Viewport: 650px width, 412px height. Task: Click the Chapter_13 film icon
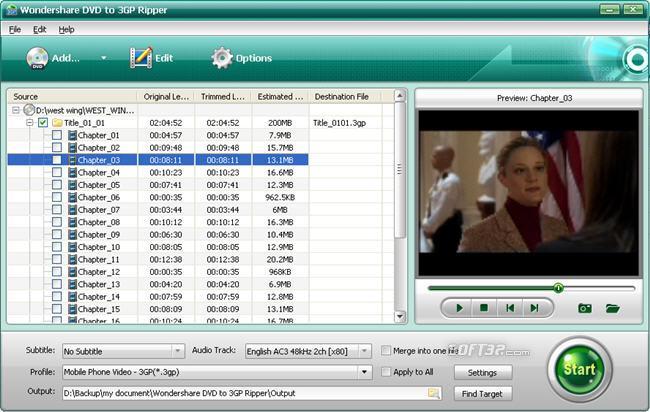coord(72,284)
